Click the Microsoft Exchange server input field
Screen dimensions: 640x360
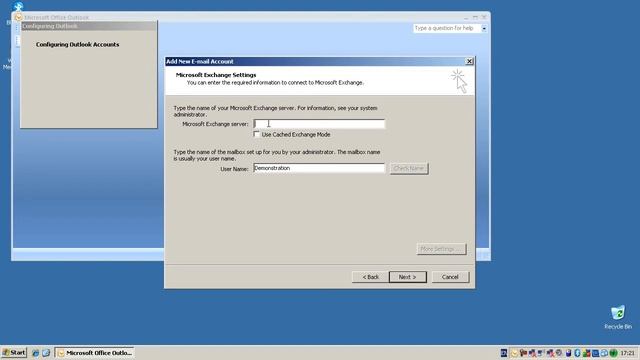click(x=319, y=124)
